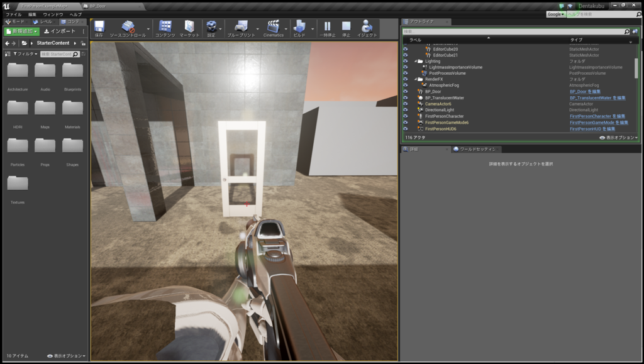Toggle visibility of CameraActor6
This screenshot has height=364, width=644.
pyautogui.click(x=406, y=104)
